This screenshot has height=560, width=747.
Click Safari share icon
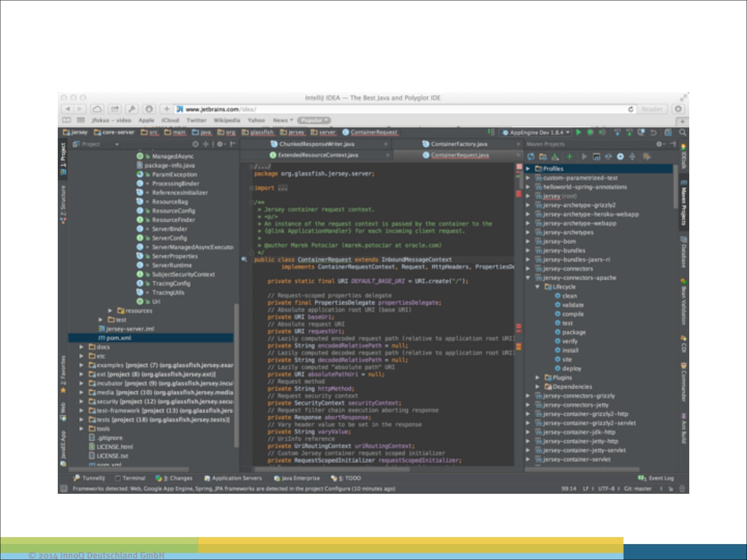pyautogui.click(x=115, y=109)
